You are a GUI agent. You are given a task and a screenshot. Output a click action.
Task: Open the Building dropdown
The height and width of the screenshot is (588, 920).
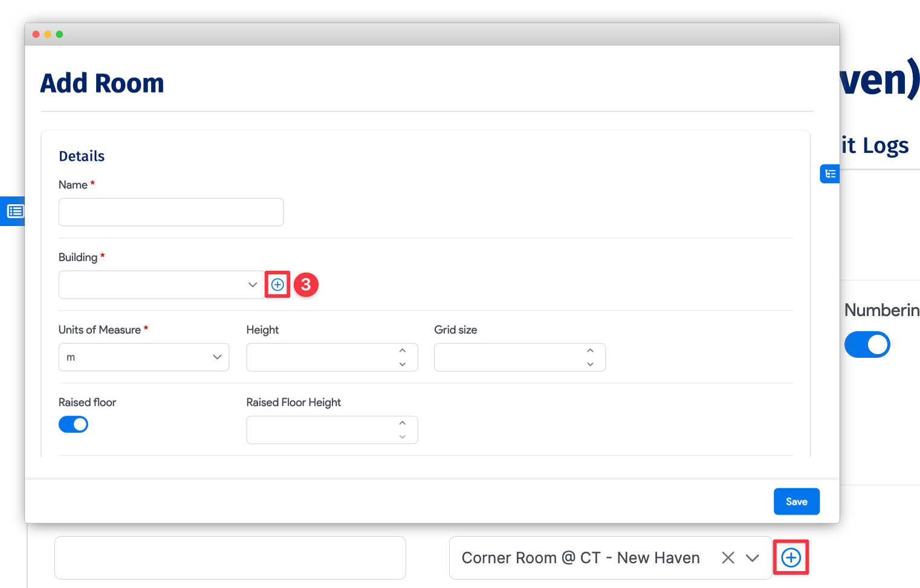tap(161, 285)
